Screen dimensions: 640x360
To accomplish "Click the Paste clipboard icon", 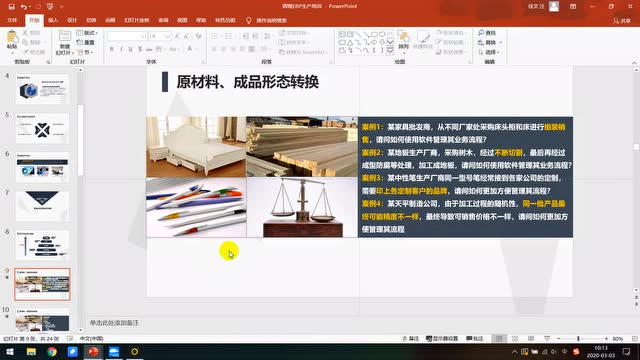I will [x=12, y=38].
